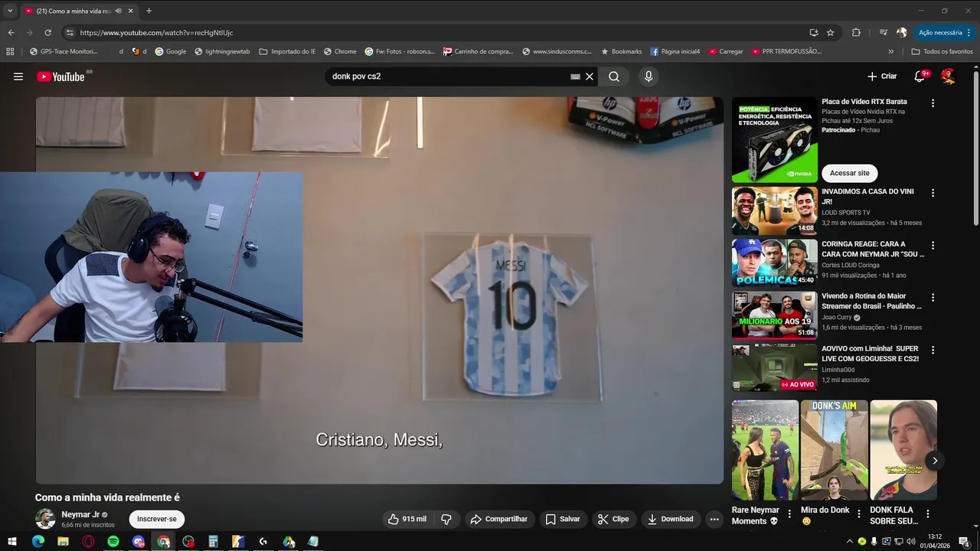This screenshot has width=980, height=551.
Task: Show hidden system tray icons
Action: pos(849,541)
